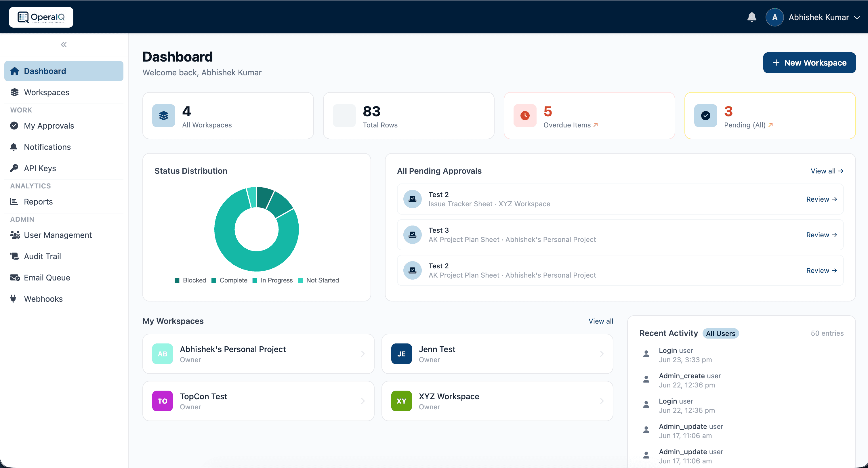Screen dimensions: 868x468
Task: Click the "50 entries" label
Action: (x=827, y=333)
